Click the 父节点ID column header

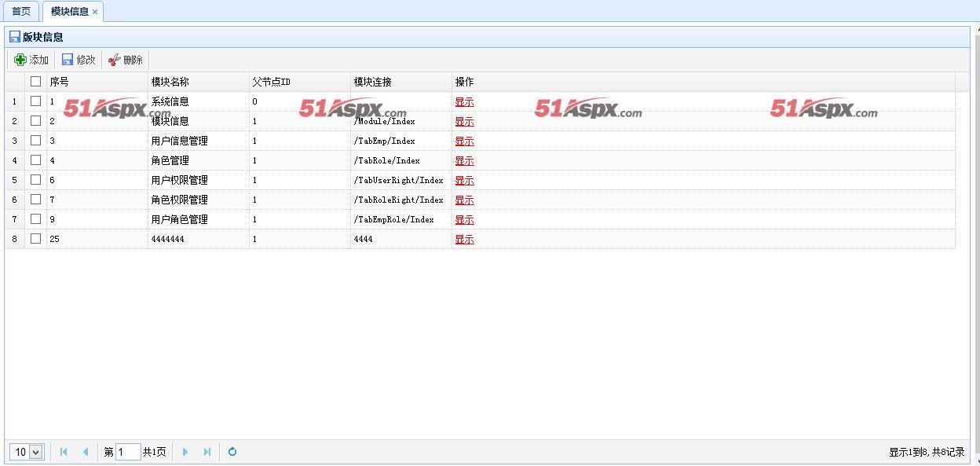300,82
